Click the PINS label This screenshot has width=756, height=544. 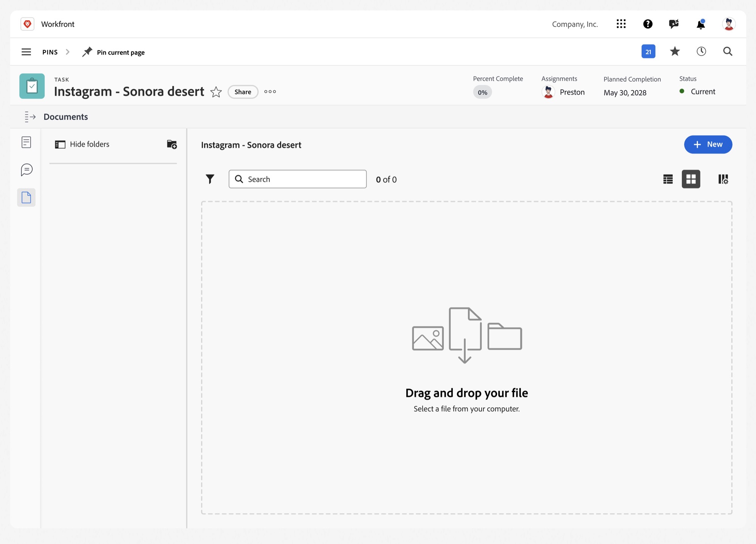(50, 52)
